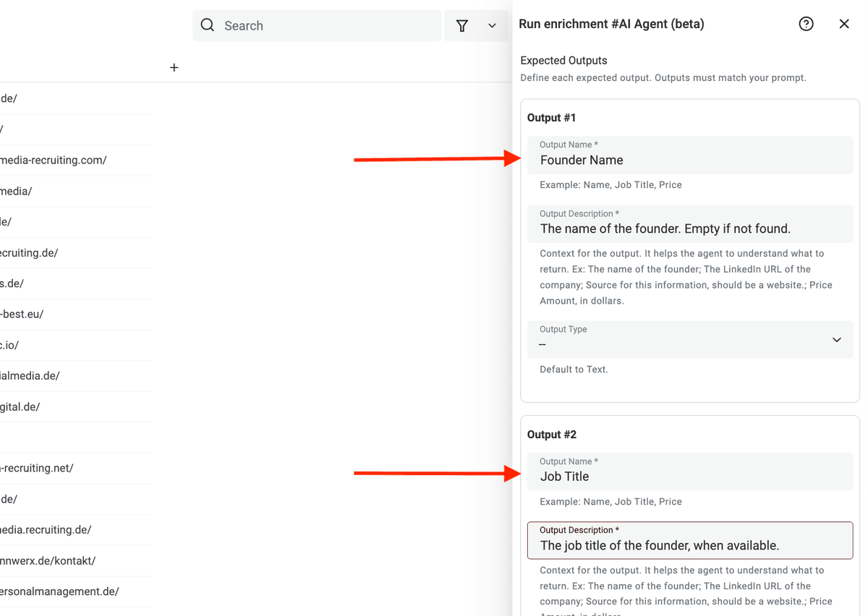Click the magnifying glass search icon
Viewport: 868px width, 616px height.
point(208,25)
